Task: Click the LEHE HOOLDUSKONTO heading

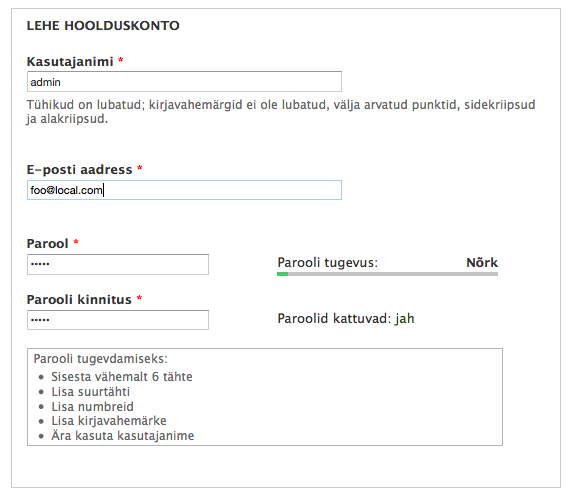Action: tap(103, 26)
